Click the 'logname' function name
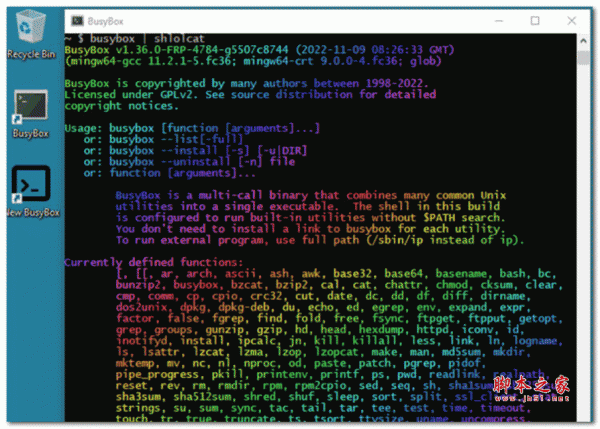The width and height of the screenshot is (600, 429). point(535,341)
